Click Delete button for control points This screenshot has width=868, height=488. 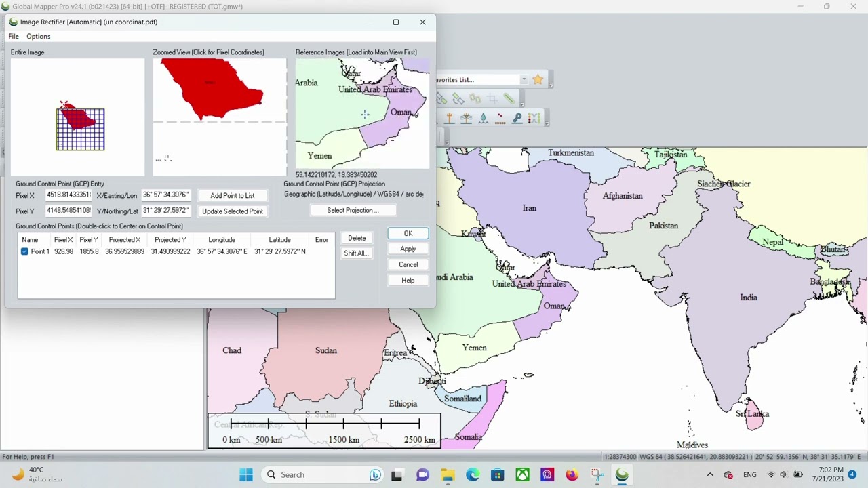[357, 238]
